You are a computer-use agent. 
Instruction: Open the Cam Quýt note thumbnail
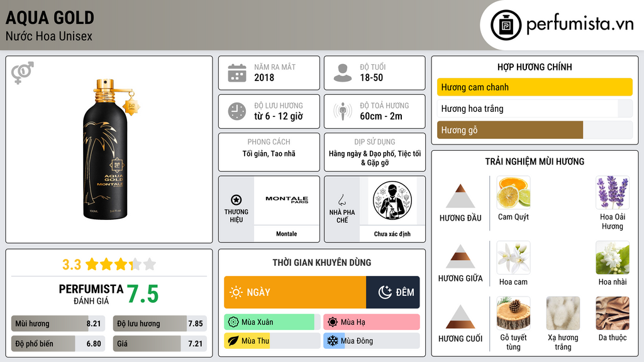[513, 193]
